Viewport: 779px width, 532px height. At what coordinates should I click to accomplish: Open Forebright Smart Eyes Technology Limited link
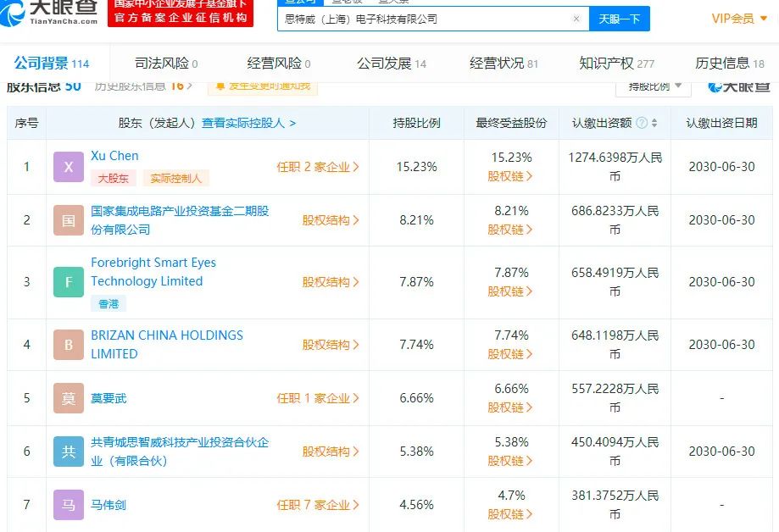153,272
